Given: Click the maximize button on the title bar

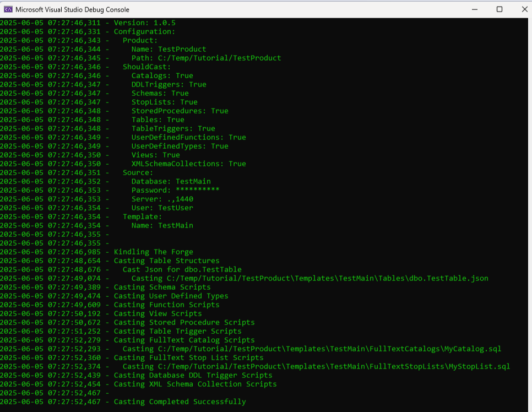Looking at the screenshot, I should pos(500,9).
